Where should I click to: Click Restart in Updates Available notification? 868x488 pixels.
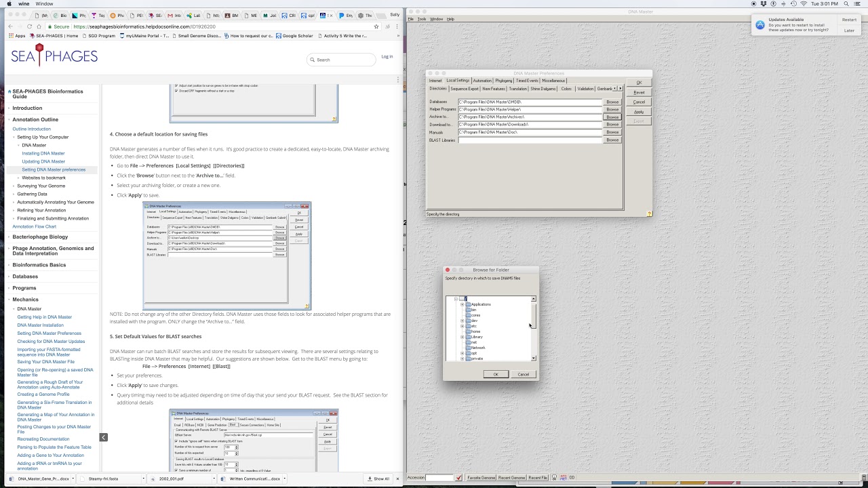[x=849, y=20]
